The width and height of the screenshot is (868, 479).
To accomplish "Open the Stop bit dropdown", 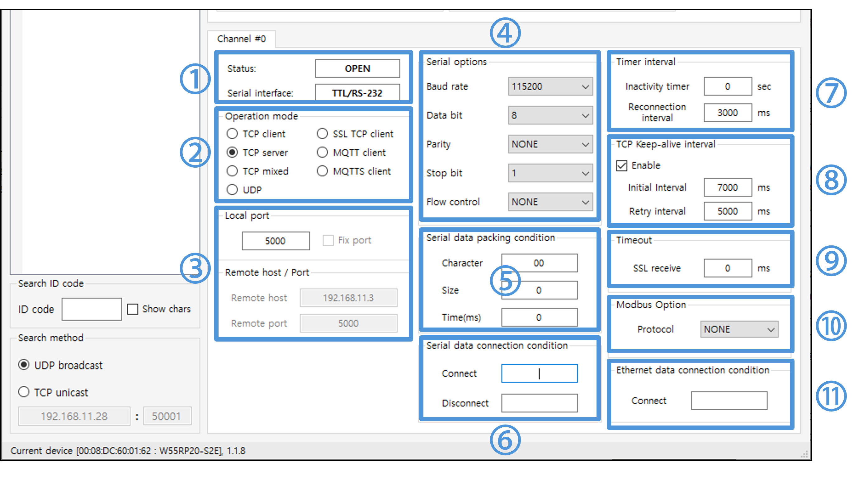I will point(550,173).
